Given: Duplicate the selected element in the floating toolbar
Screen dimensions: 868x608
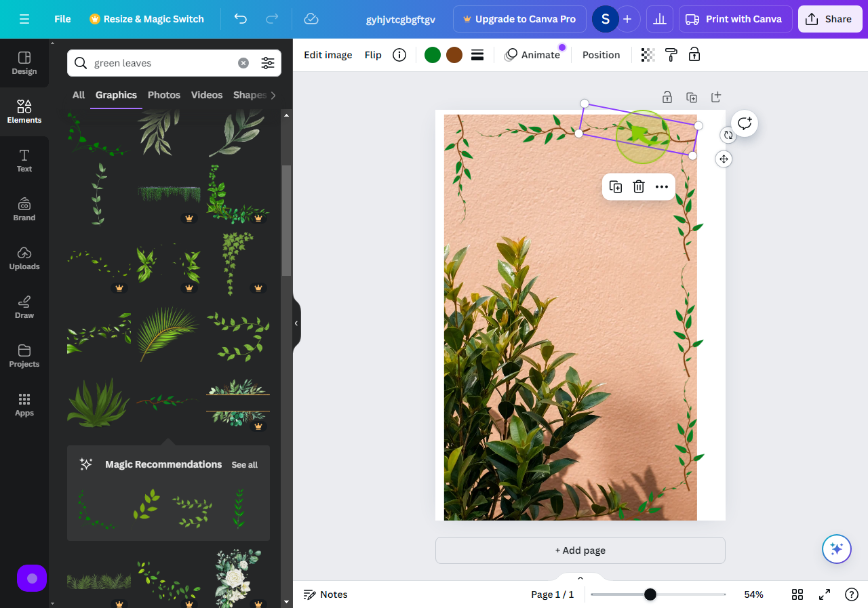Looking at the screenshot, I should [x=616, y=187].
